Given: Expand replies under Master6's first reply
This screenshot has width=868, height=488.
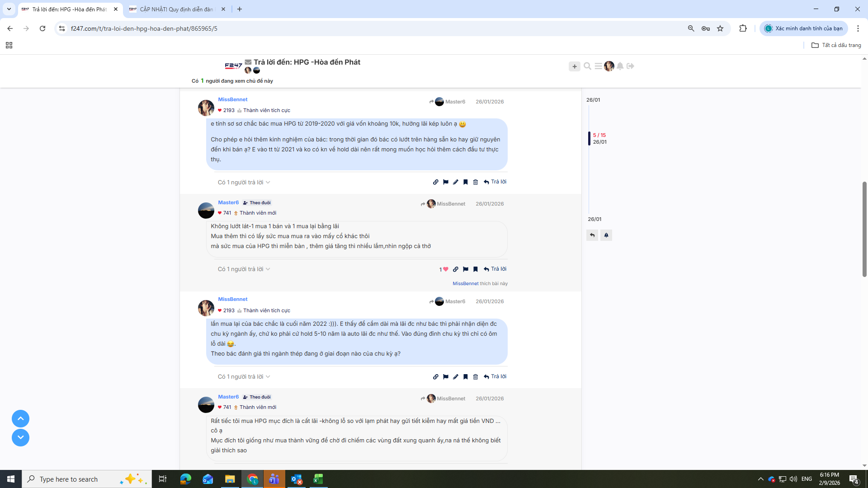Looking at the screenshot, I should (244, 269).
